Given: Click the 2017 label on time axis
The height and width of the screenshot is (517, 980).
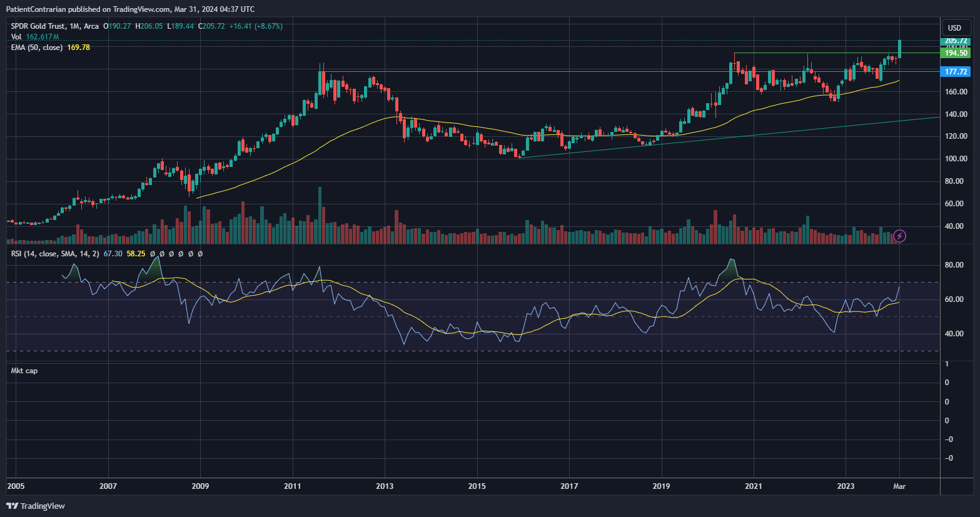Looking at the screenshot, I should pos(569,486).
